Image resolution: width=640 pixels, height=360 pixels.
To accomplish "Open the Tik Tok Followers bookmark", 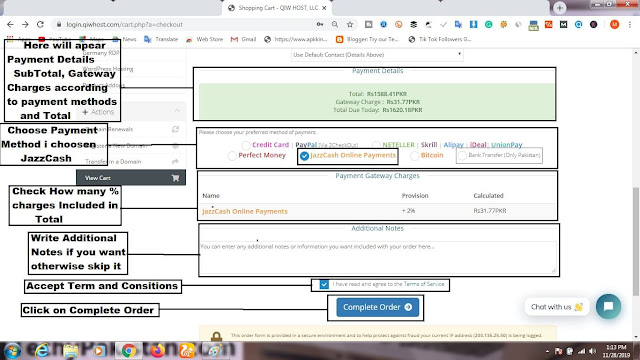I will coord(440,39).
